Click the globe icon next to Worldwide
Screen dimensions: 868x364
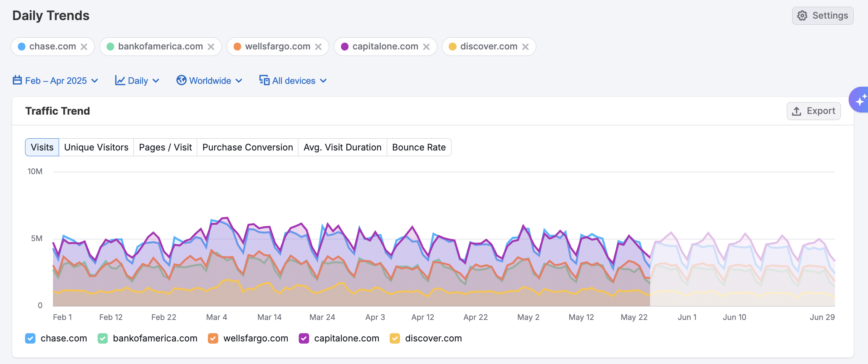coord(181,80)
